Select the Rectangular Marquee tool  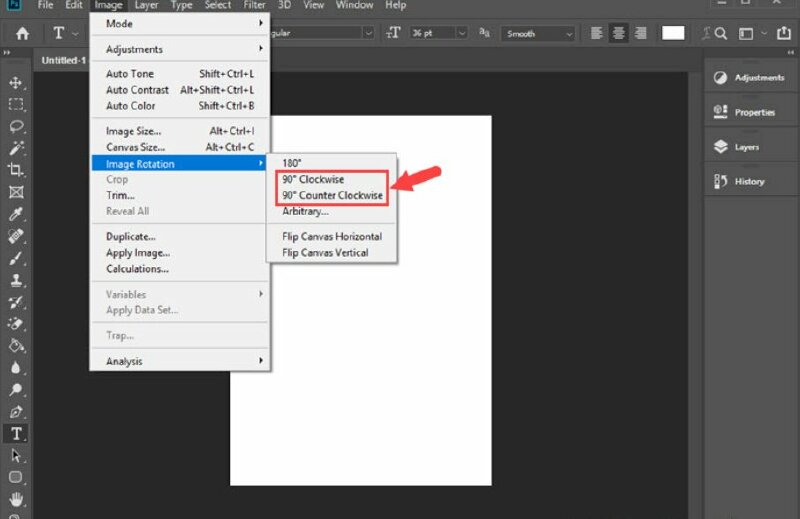pyautogui.click(x=16, y=105)
